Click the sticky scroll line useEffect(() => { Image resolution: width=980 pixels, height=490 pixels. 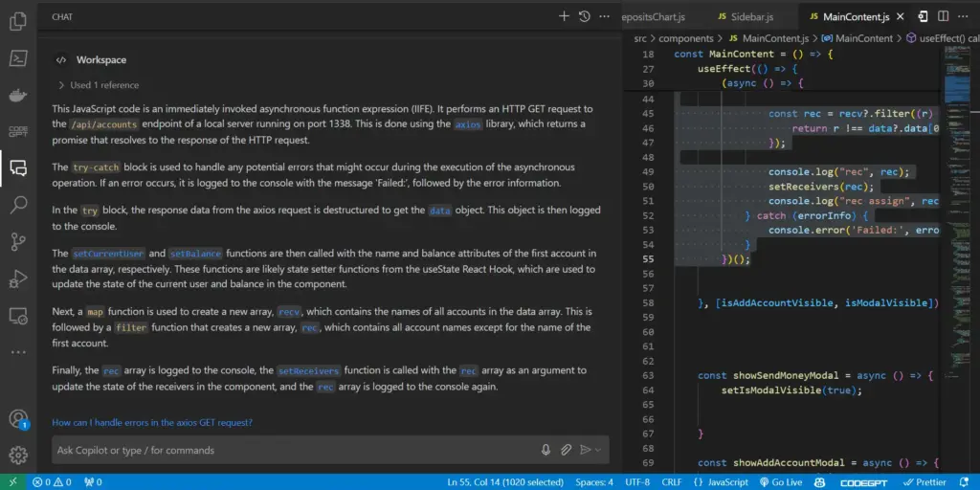point(746,69)
